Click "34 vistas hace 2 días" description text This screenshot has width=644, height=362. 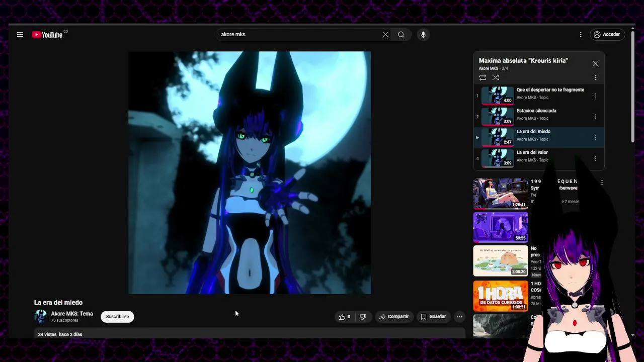point(60,334)
